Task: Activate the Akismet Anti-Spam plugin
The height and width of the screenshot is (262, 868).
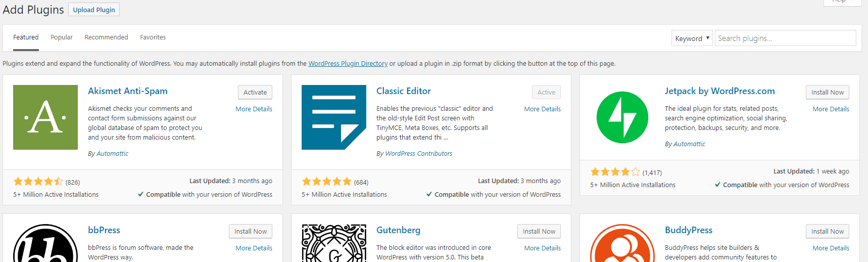Action: [255, 92]
